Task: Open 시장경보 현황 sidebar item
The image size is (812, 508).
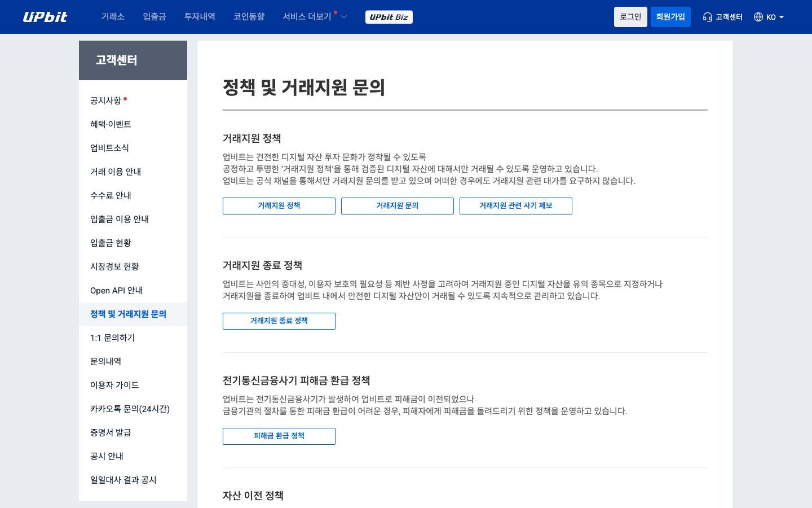Action: 133,266
